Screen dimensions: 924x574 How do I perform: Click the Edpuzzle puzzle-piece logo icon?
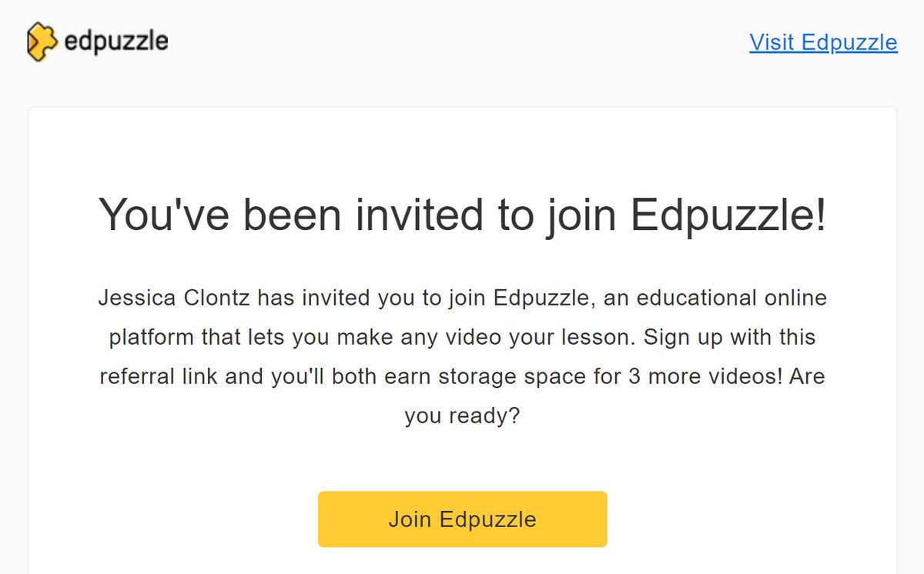coord(42,42)
